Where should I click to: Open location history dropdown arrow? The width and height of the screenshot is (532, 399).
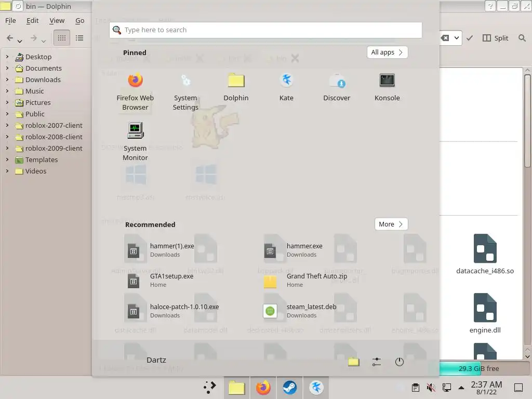[x=457, y=38]
